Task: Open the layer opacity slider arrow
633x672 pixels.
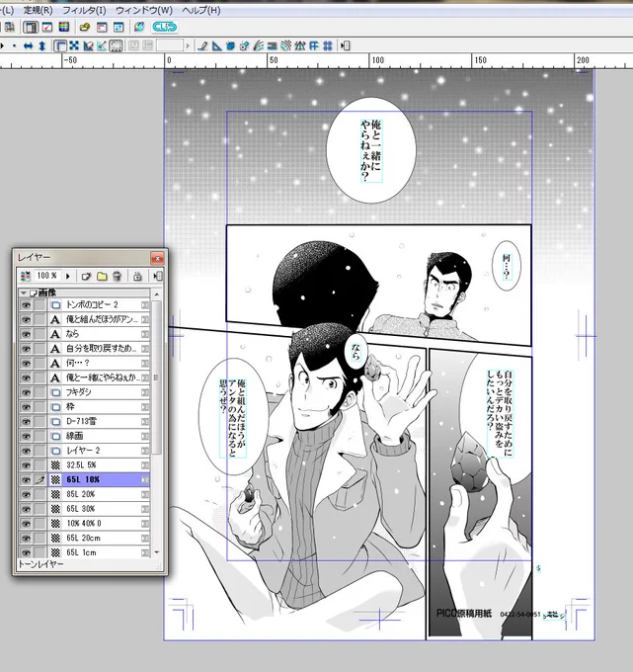Action: point(68,276)
